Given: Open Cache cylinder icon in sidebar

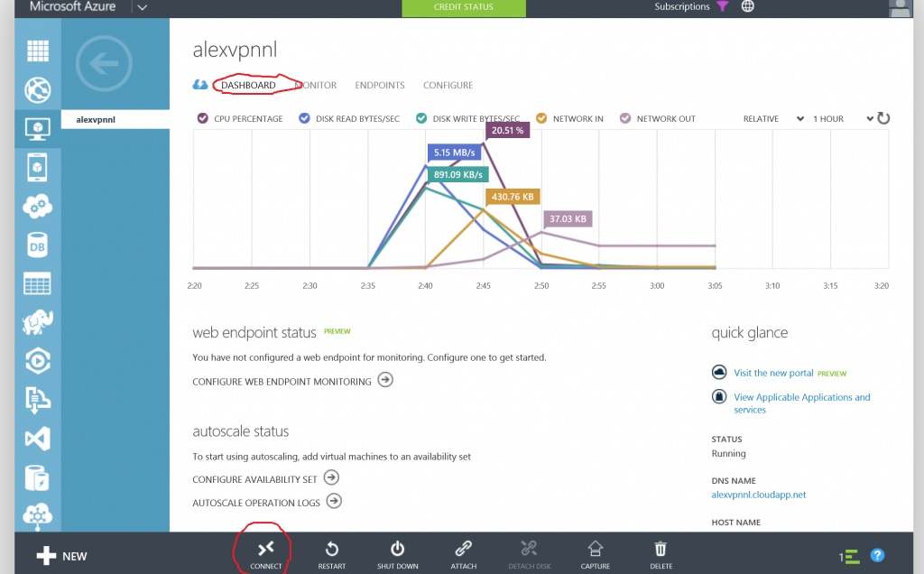Looking at the screenshot, I should 38,478.
